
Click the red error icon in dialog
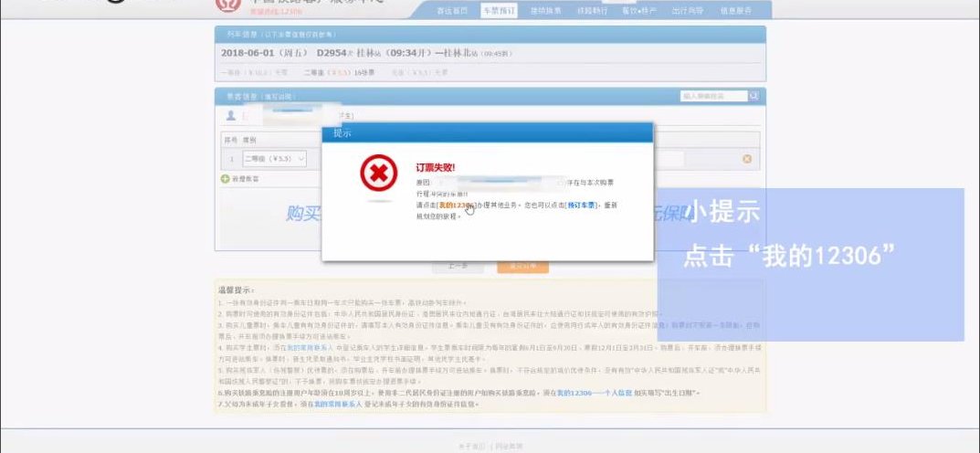[x=379, y=174]
